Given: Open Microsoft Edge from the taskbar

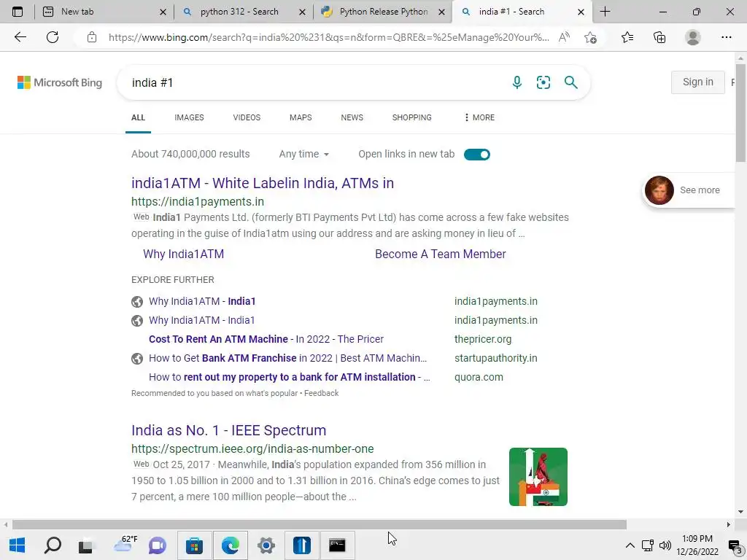Looking at the screenshot, I should click(231, 545).
